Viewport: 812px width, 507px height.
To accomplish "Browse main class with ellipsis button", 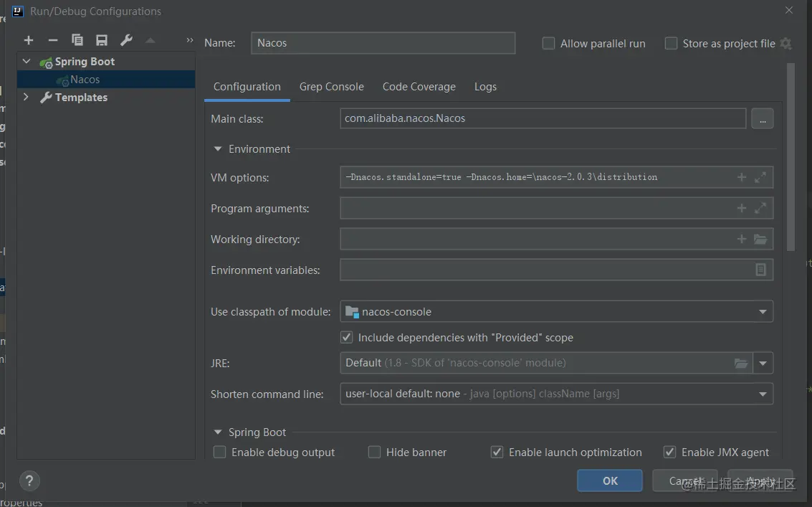I will coord(762,119).
